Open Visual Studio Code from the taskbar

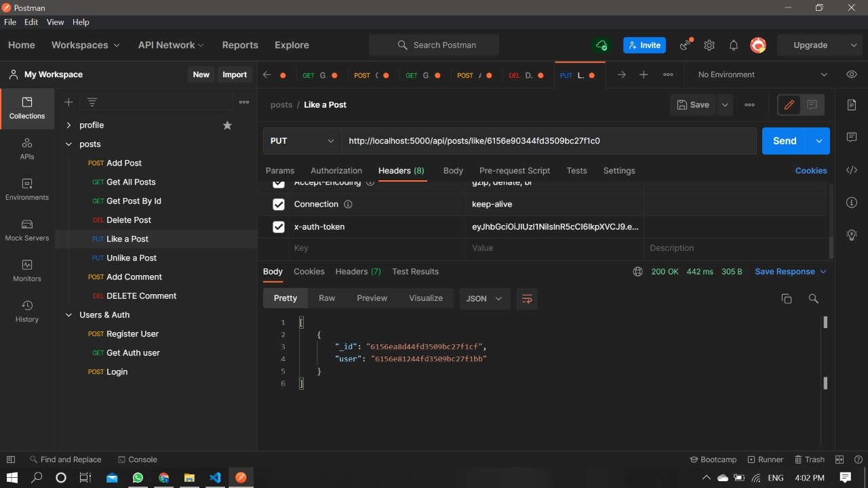(215, 478)
